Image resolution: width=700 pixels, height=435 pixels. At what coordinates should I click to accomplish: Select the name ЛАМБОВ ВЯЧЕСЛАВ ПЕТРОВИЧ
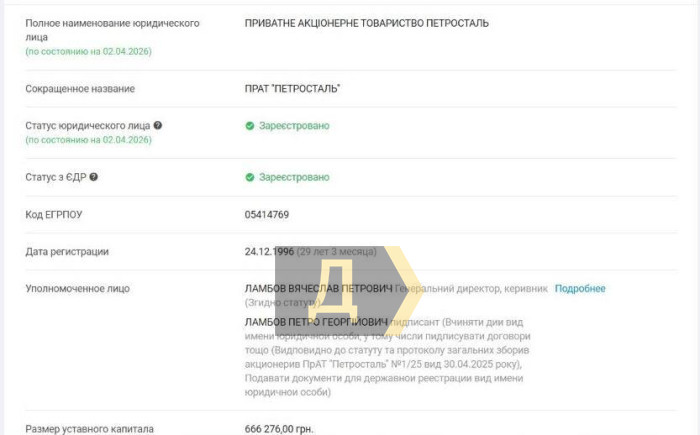(318, 289)
